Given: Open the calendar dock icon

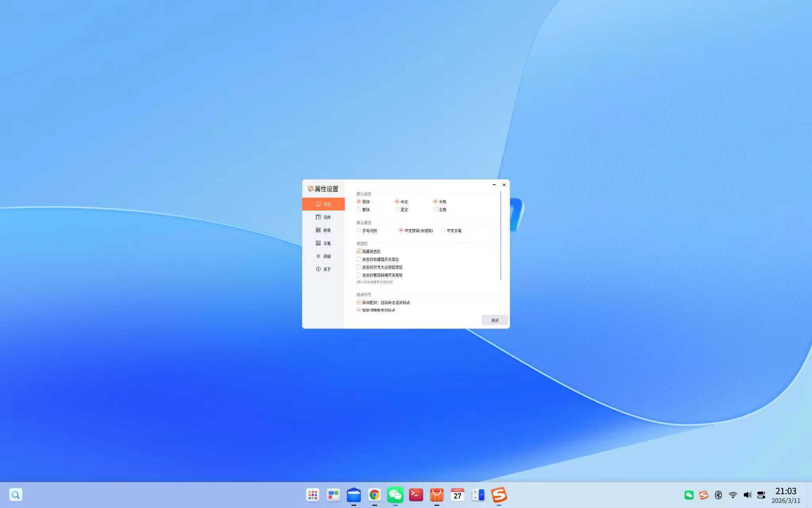Looking at the screenshot, I should pyautogui.click(x=458, y=495).
